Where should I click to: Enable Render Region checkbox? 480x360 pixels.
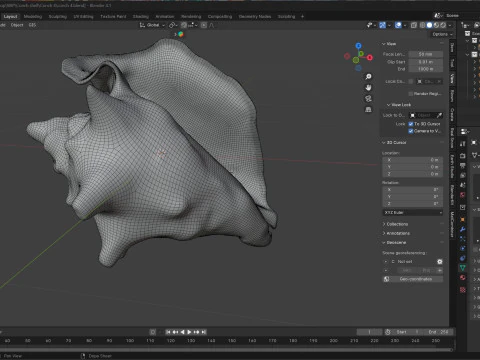coord(411,94)
